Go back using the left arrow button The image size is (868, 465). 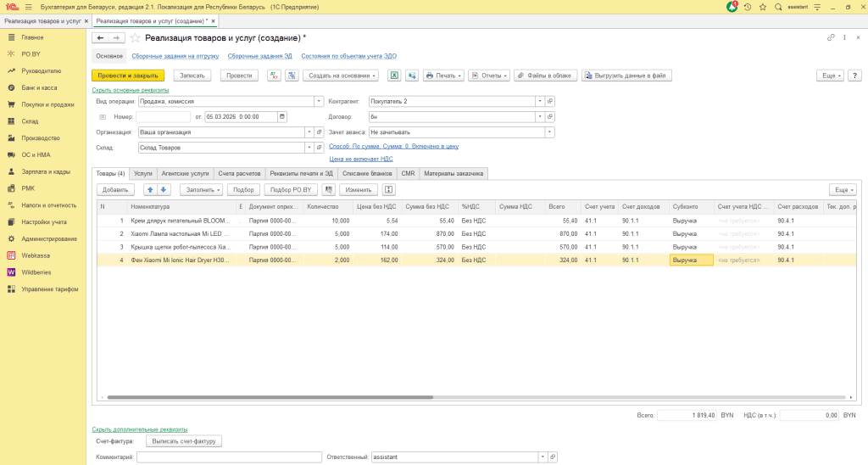pos(100,38)
